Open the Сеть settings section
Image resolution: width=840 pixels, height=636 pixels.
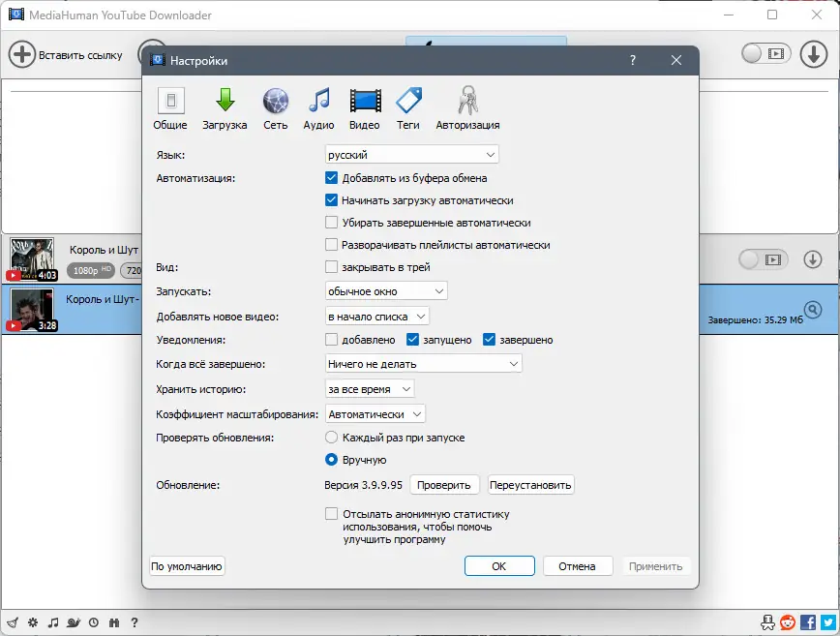tap(275, 106)
